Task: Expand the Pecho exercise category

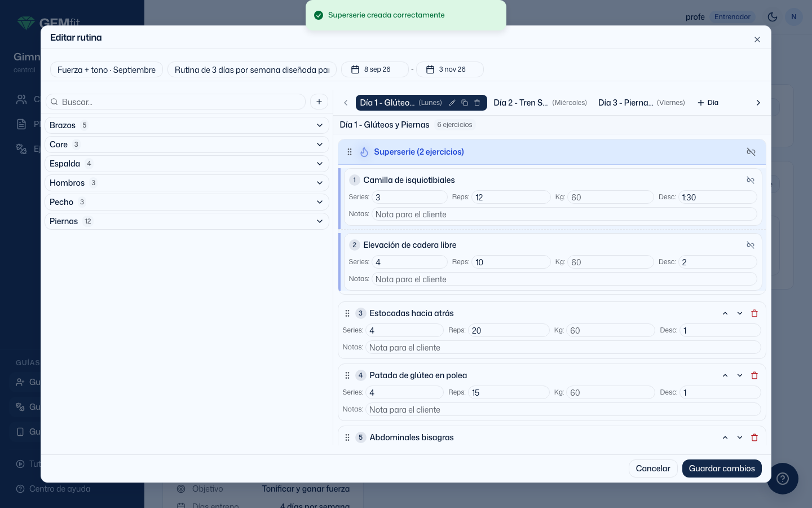Action: coord(187,202)
